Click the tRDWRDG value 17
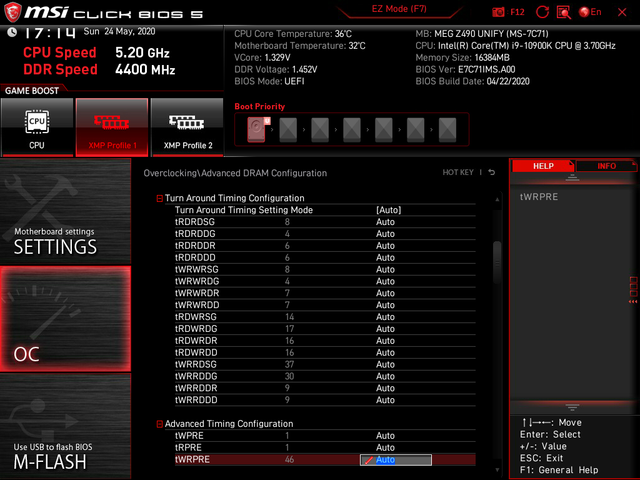Screen dimensions: 640x480 289,329
